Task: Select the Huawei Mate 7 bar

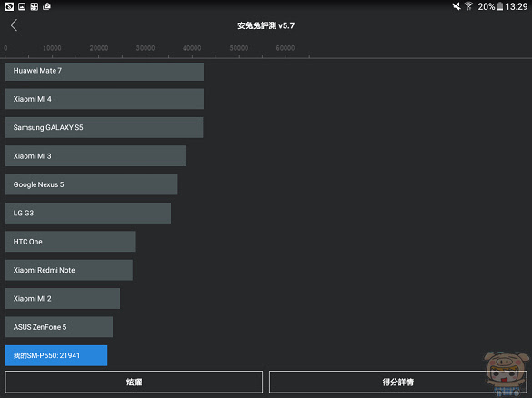Action: click(x=105, y=71)
